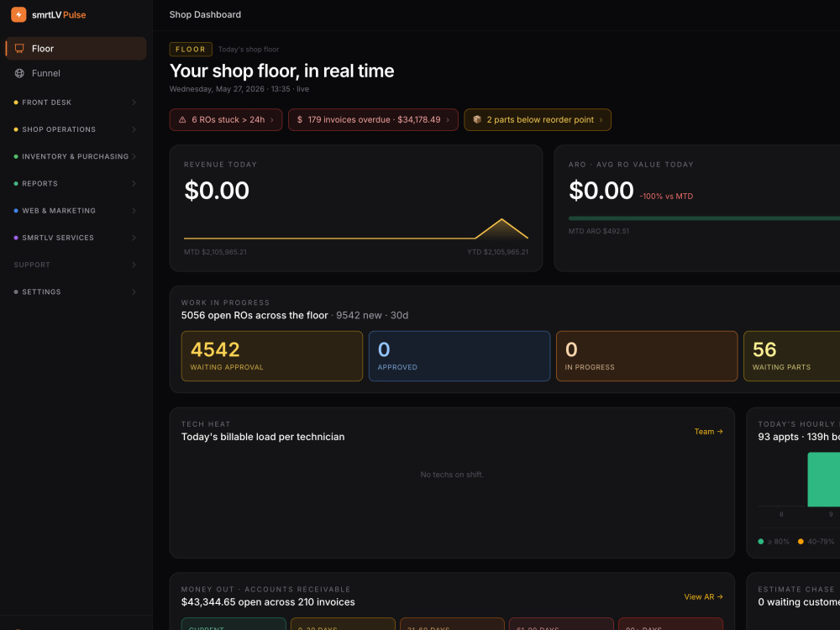
Task: Select the Shop Operations menu label
Action: point(59,129)
